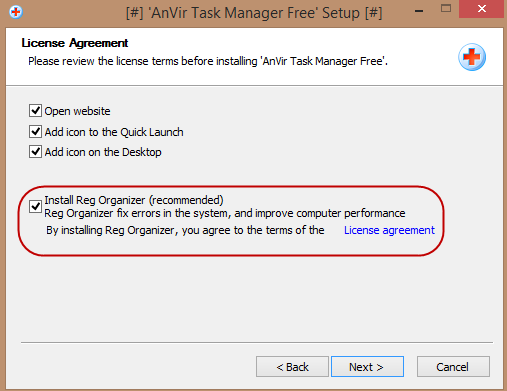Image resolution: width=507 pixels, height=391 pixels.
Task: Click the disabled maximize window icon
Action: click(446, 8)
